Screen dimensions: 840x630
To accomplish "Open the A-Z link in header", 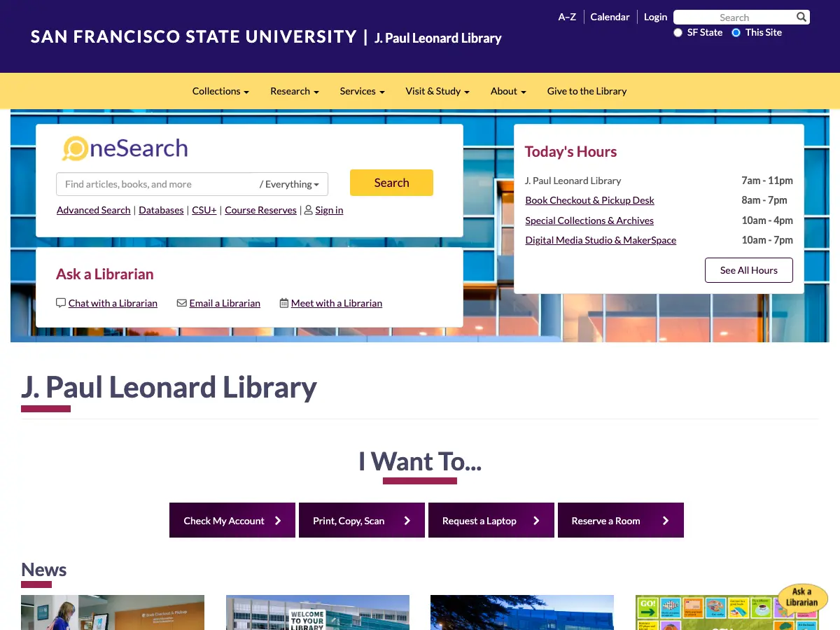I will [x=567, y=17].
